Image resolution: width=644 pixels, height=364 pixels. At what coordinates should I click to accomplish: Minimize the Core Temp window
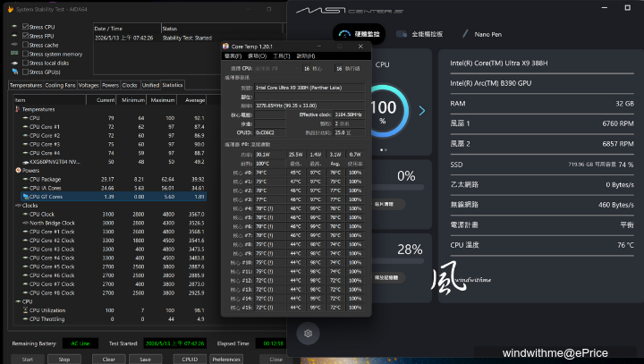click(x=318, y=47)
